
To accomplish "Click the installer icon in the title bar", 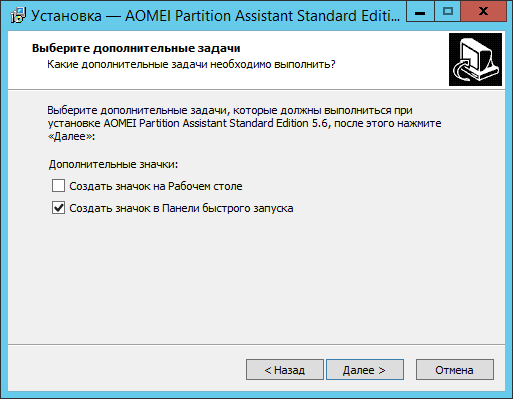I will [x=18, y=15].
